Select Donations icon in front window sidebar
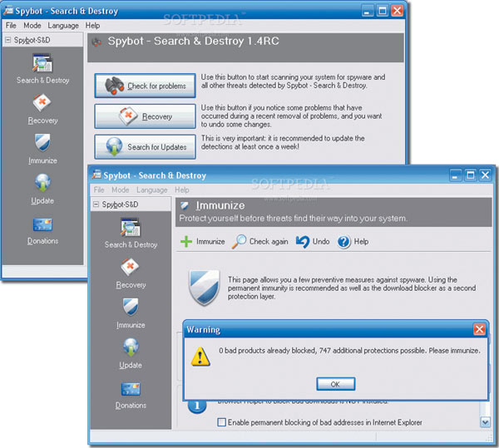The width and height of the screenshot is (499, 448). point(131,389)
